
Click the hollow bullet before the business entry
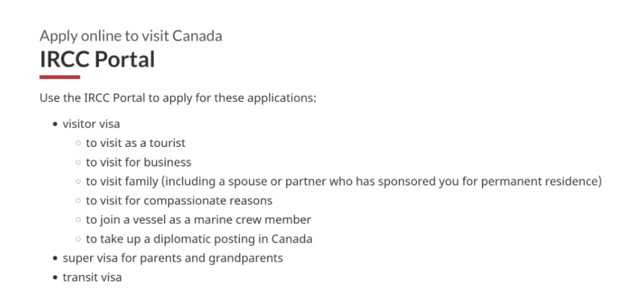click(78, 163)
